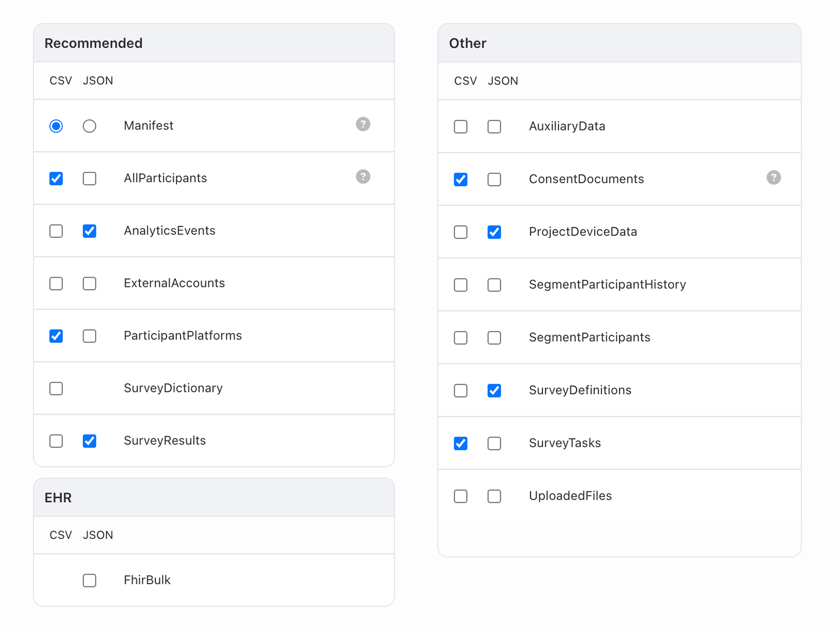Screen dimensions: 840x632
Task: Select CSV radio button for Manifest
Action: pyautogui.click(x=56, y=126)
